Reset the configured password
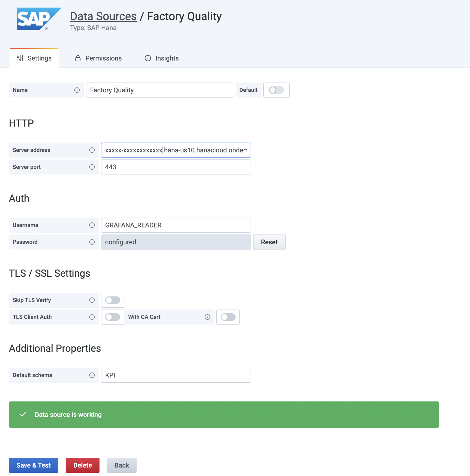 coord(269,242)
